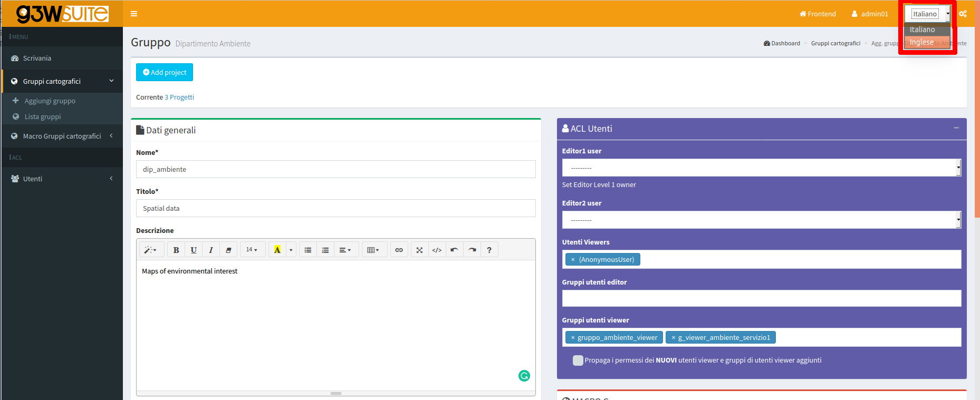The height and width of the screenshot is (400, 980).
Task: Click the Add project button
Action: (x=165, y=72)
